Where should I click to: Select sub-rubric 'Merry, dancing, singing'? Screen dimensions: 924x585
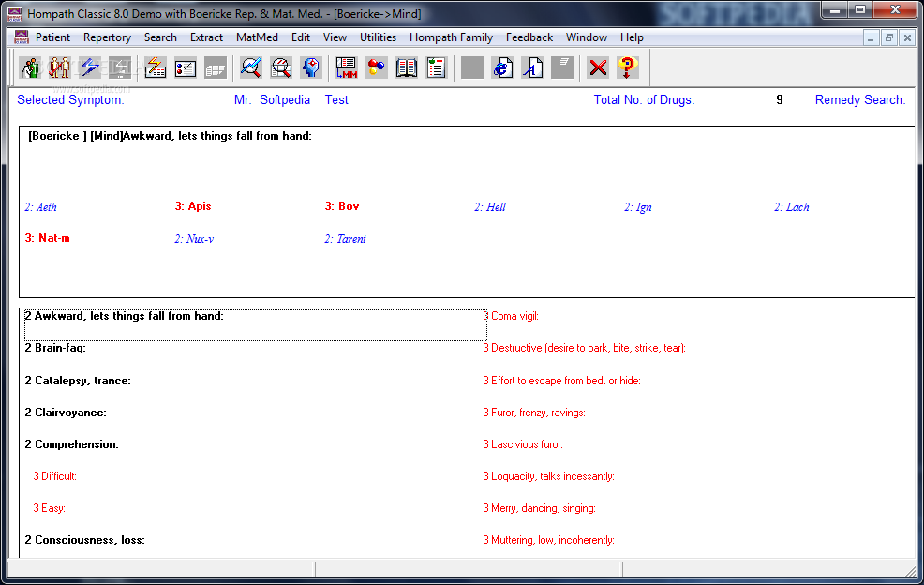[x=539, y=508]
